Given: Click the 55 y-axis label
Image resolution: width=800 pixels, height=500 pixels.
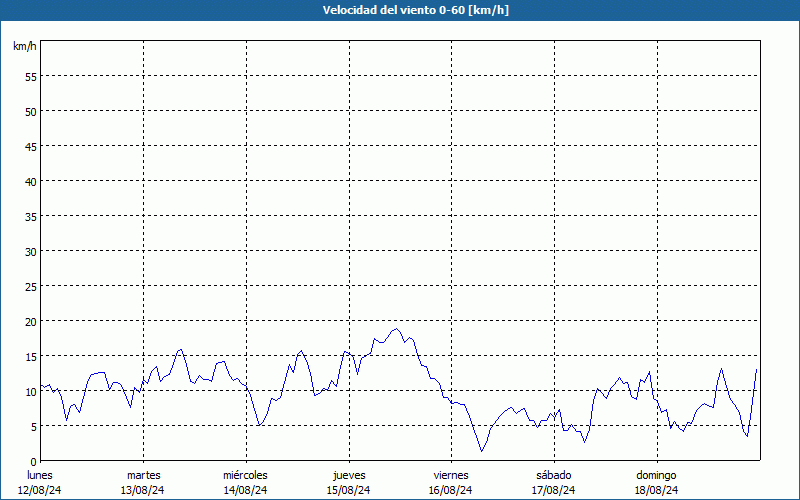Looking at the screenshot, I should pos(31,77).
